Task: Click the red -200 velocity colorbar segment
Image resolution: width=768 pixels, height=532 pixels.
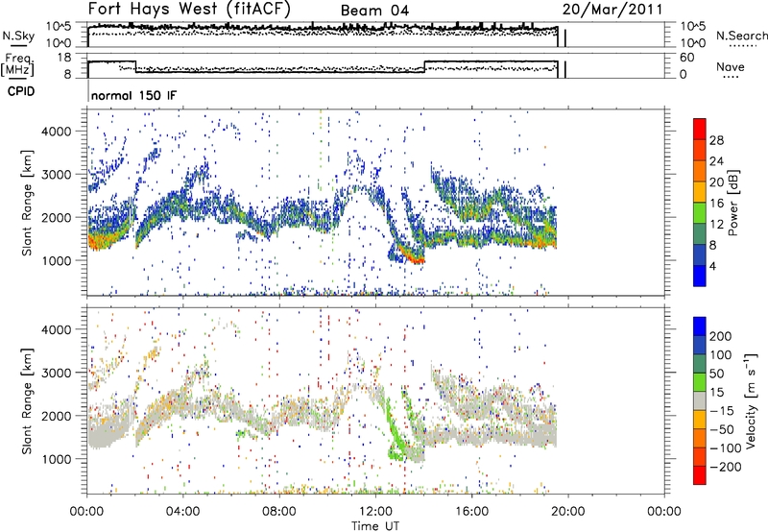Action: 700,475
